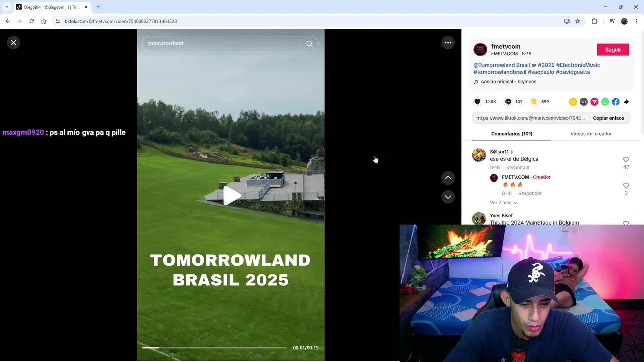Like FMETV.COM creator reply with heart

[626, 186]
